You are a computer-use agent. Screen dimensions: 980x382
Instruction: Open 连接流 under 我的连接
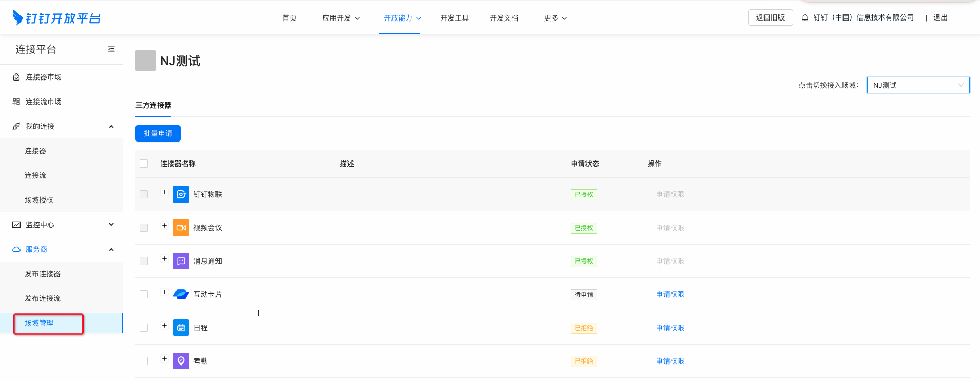click(35, 175)
